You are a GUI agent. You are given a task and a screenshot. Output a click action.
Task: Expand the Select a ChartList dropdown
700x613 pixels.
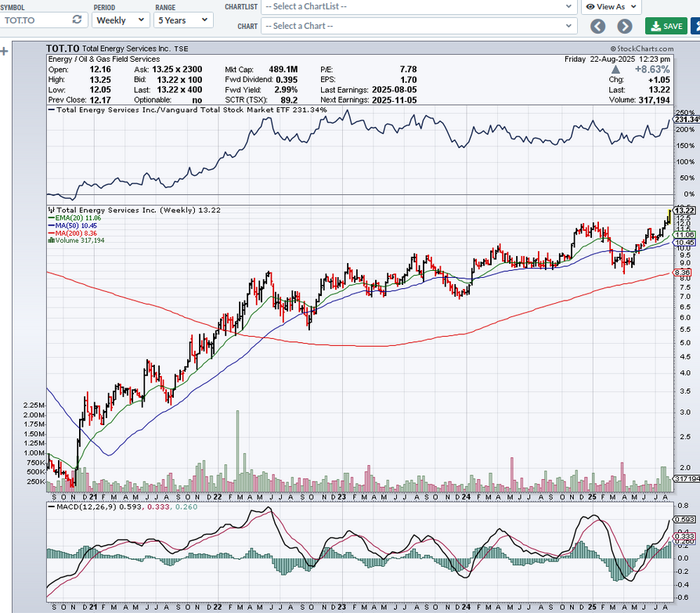pos(419,6)
